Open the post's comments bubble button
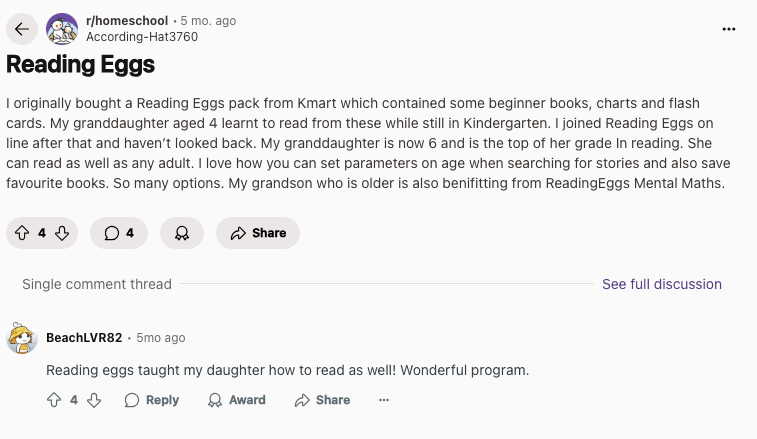Screen dimensions: 757x439 119,233
